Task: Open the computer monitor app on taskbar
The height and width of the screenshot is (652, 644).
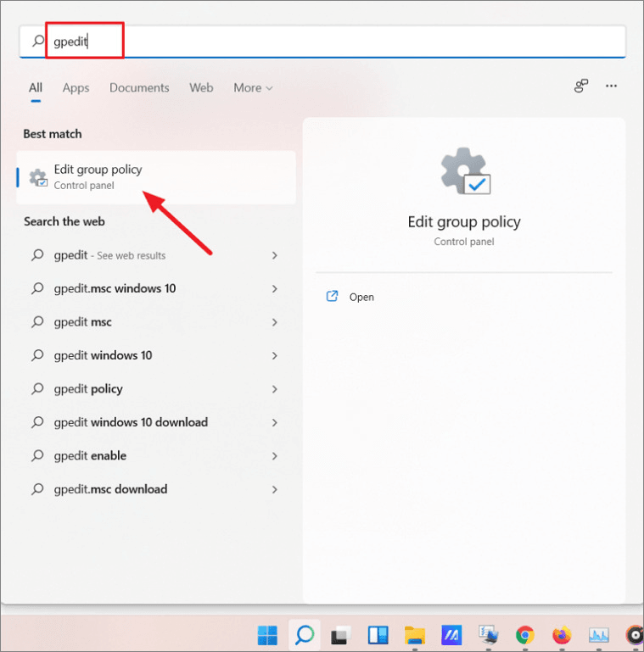Action: pyautogui.click(x=488, y=635)
